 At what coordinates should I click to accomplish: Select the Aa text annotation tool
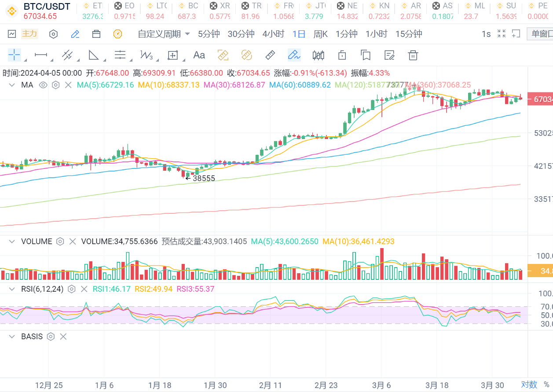point(199,55)
